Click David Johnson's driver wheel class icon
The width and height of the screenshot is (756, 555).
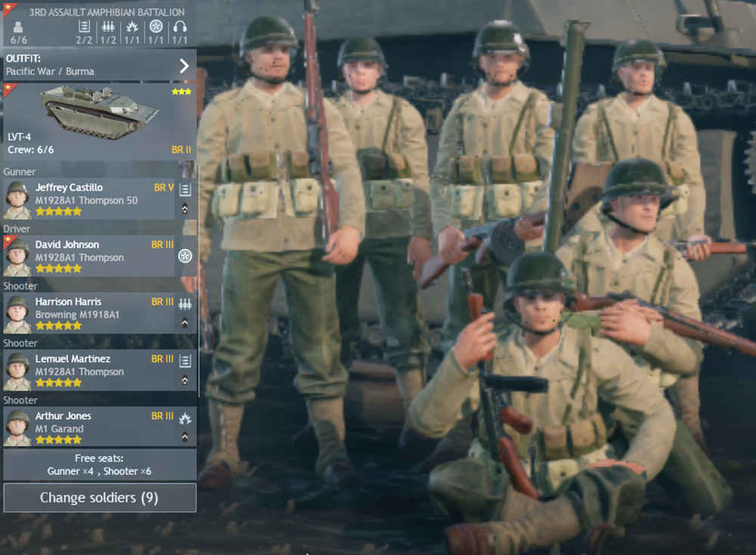[x=185, y=256]
